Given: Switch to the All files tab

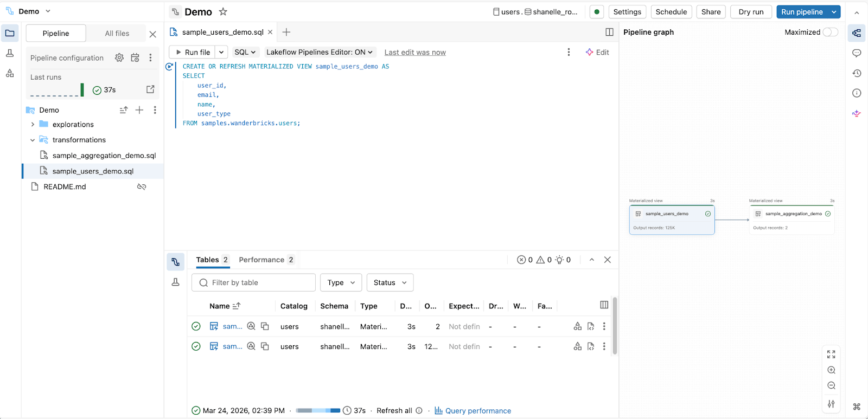Looking at the screenshot, I should coord(117,33).
